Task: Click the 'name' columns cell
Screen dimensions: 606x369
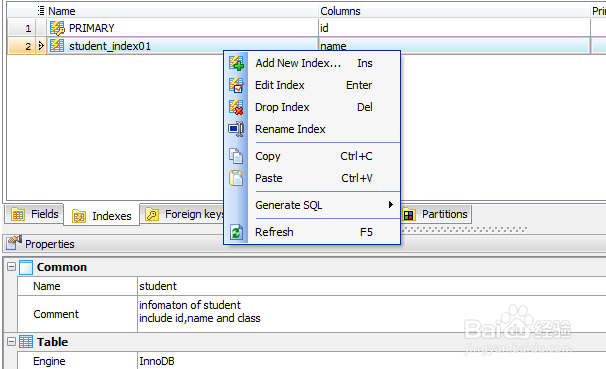Action: coord(454,46)
